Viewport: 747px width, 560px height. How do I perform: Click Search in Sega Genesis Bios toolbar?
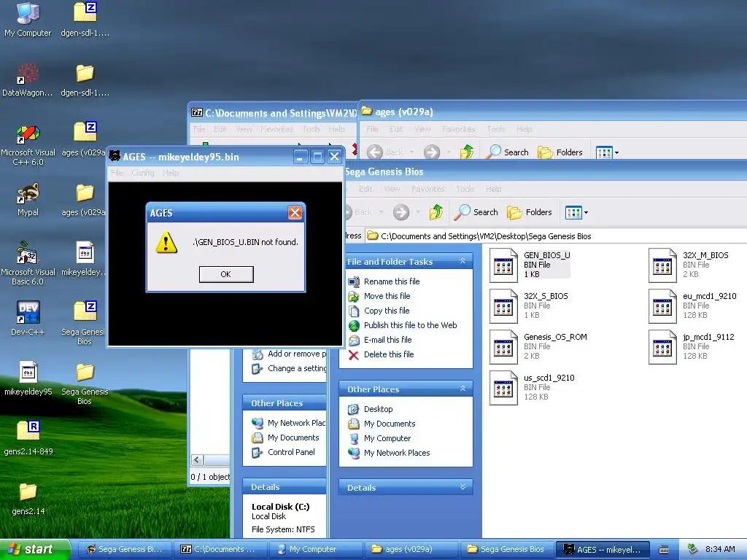(476, 212)
